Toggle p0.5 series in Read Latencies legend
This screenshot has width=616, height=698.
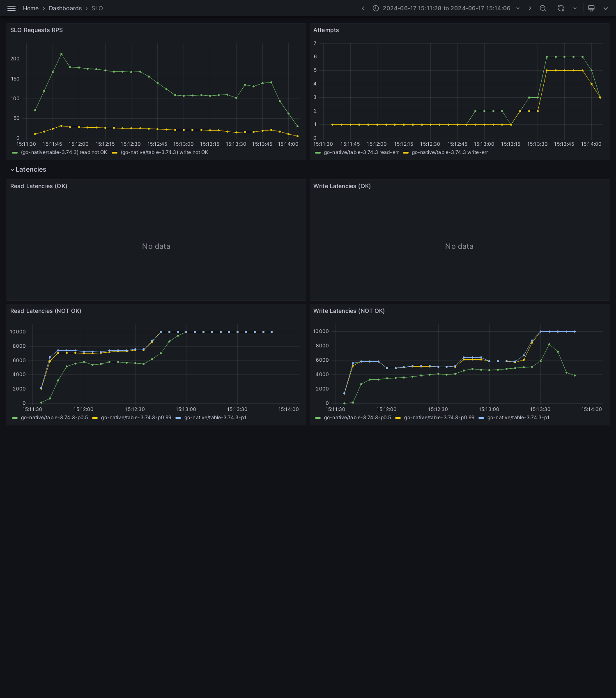pos(54,418)
